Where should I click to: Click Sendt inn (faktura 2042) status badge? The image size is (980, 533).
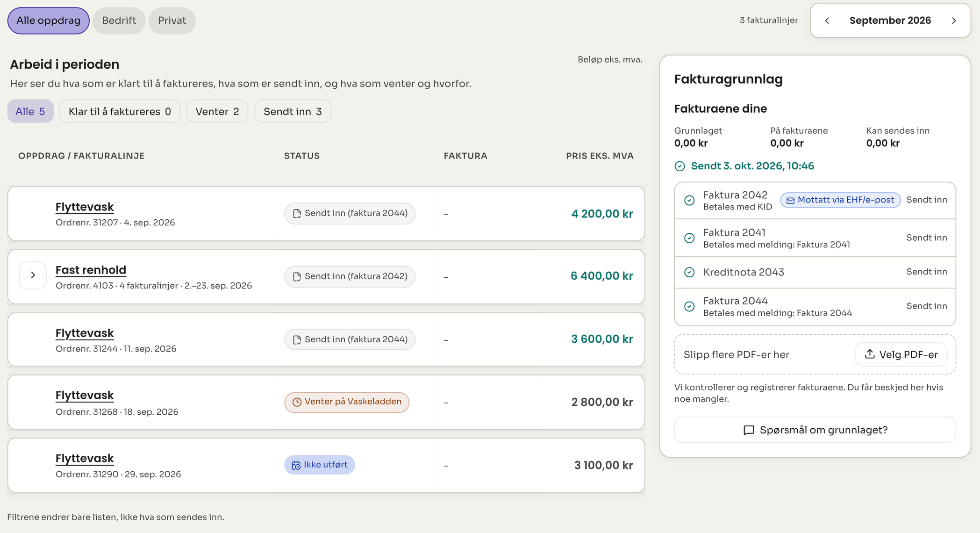tap(350, 276)
